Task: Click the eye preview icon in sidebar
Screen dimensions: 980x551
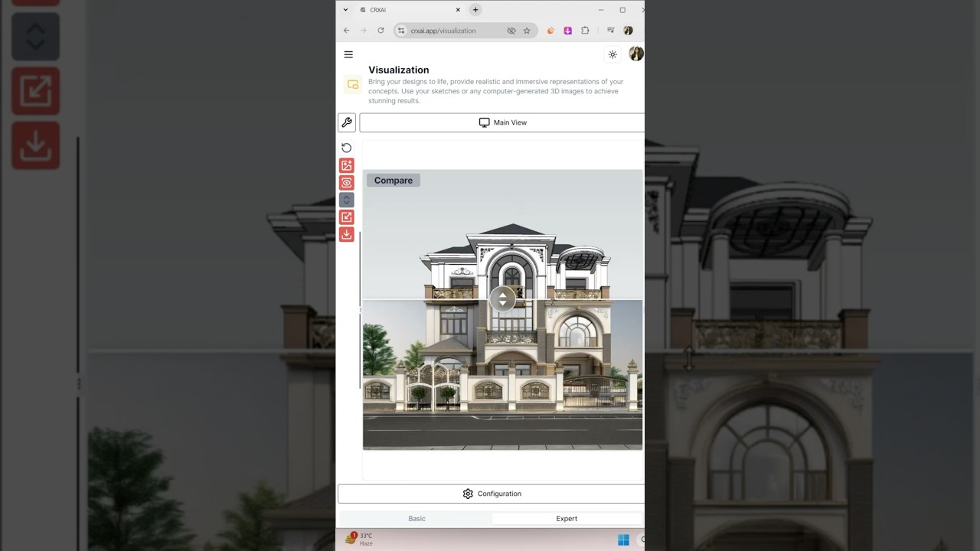Action: pyautogui.click(x=347, y=183)
